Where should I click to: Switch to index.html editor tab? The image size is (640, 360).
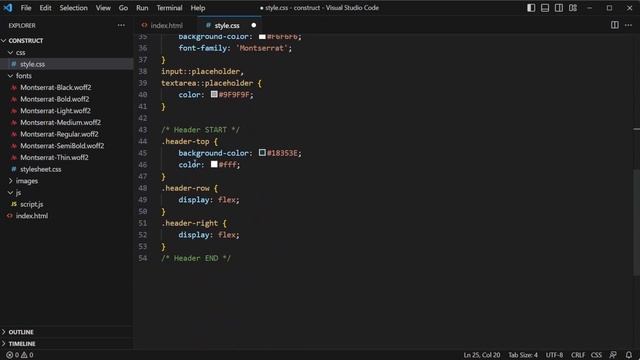(x=166, y=25)
